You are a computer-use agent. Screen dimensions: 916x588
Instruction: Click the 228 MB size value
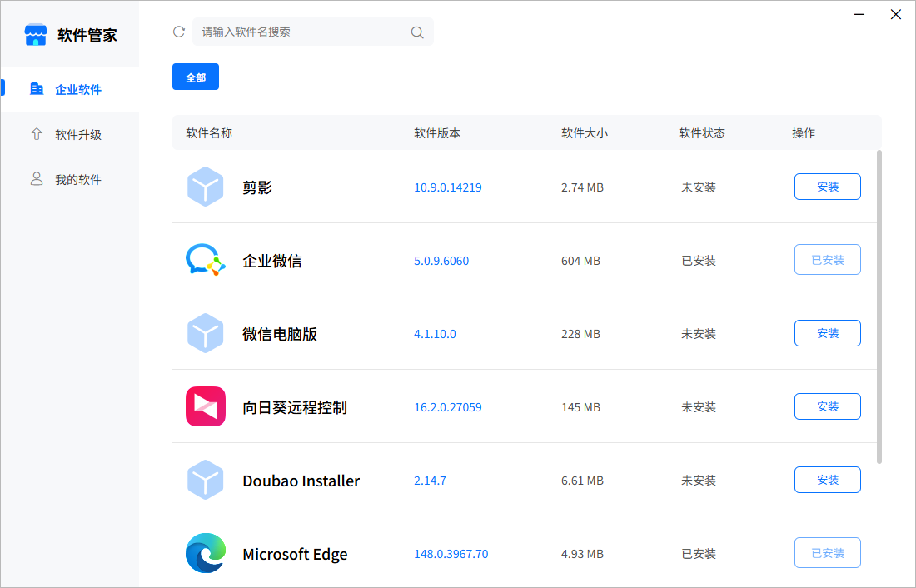tap(580, 334)
